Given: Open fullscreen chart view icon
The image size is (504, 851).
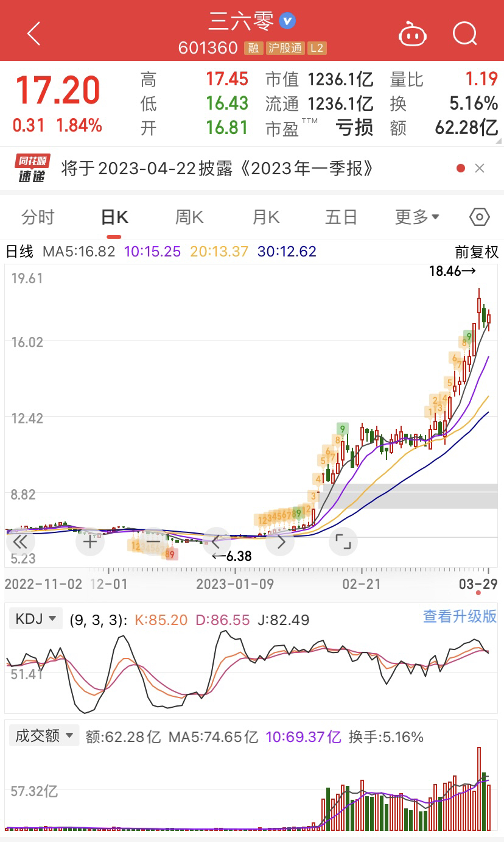Looking at the screenshot, I should coord(343,541).
